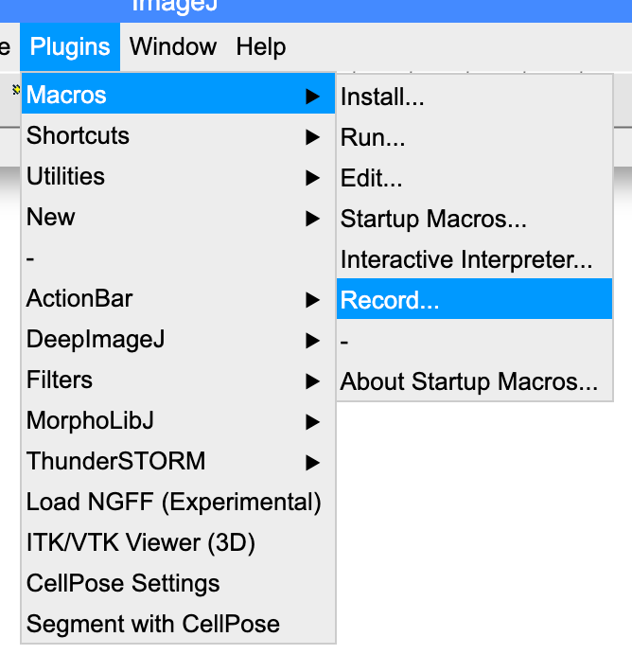Choose Load NGFF (Experimental)

click(178, 503)
